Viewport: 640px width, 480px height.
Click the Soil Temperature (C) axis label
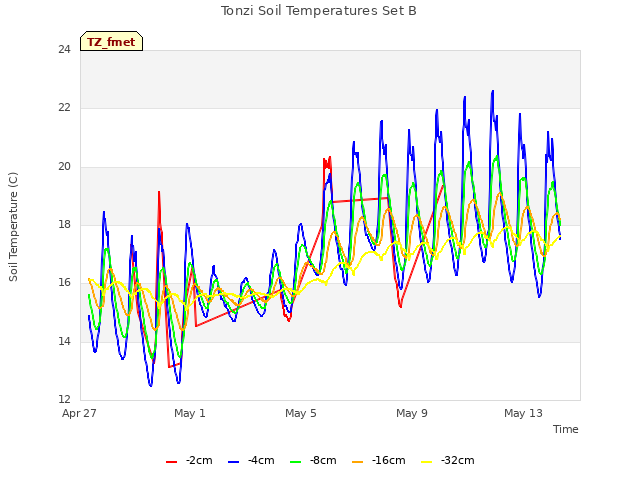13,227
